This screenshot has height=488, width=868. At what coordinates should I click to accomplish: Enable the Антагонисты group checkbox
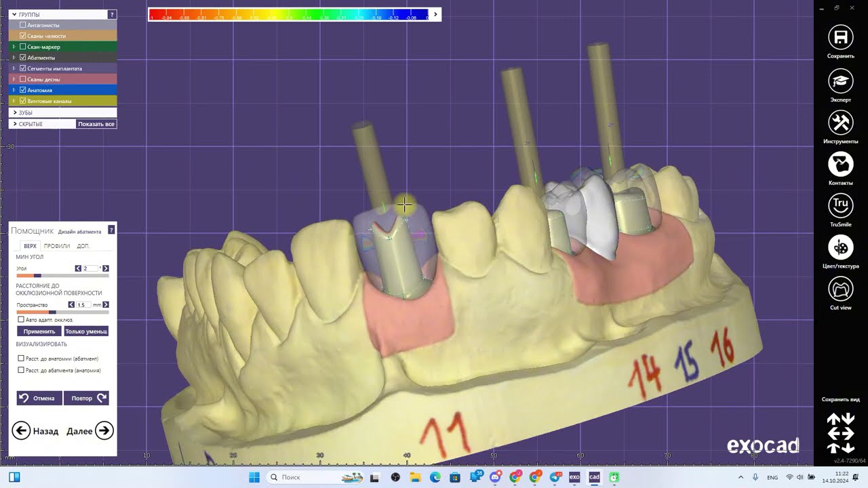pos(23,25)
